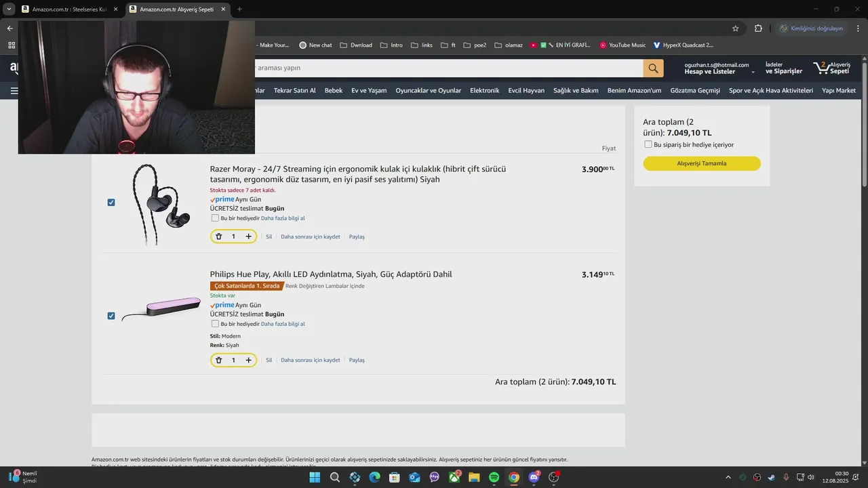Open Sağlık ve Bakım category
Viewport: 868px width, 488px height.
576,90
